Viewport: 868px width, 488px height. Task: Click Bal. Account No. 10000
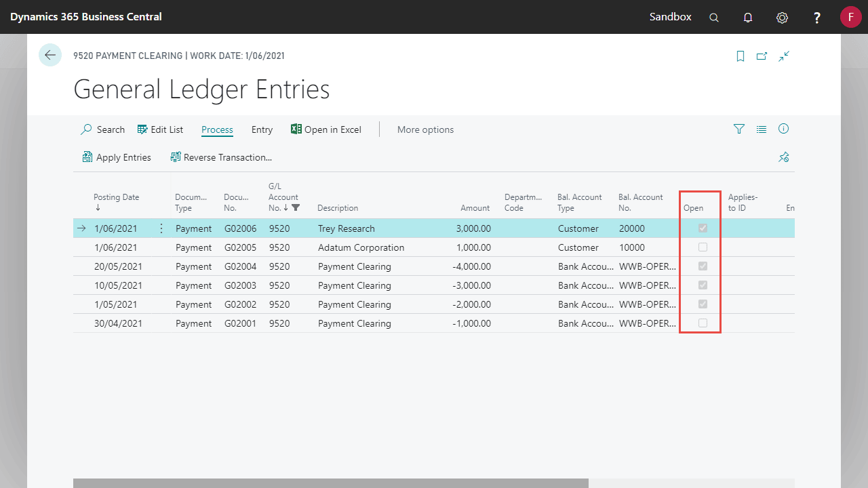(x=632, y=247)
